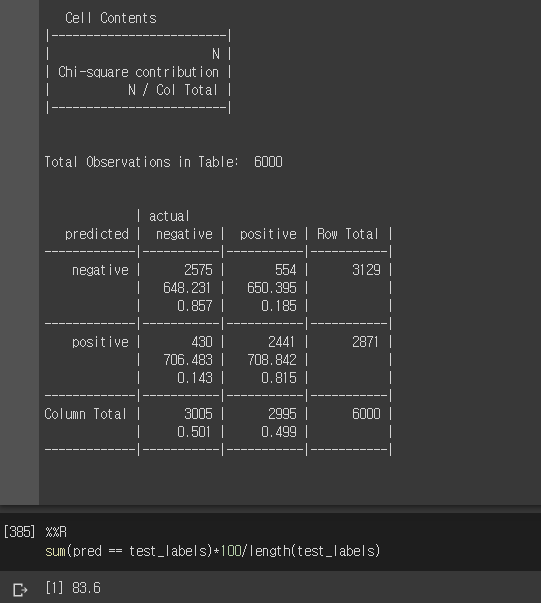This screenshot has height=603, width=541.
Task: Click the cell execution count [385]
Action: pos(19,532)
